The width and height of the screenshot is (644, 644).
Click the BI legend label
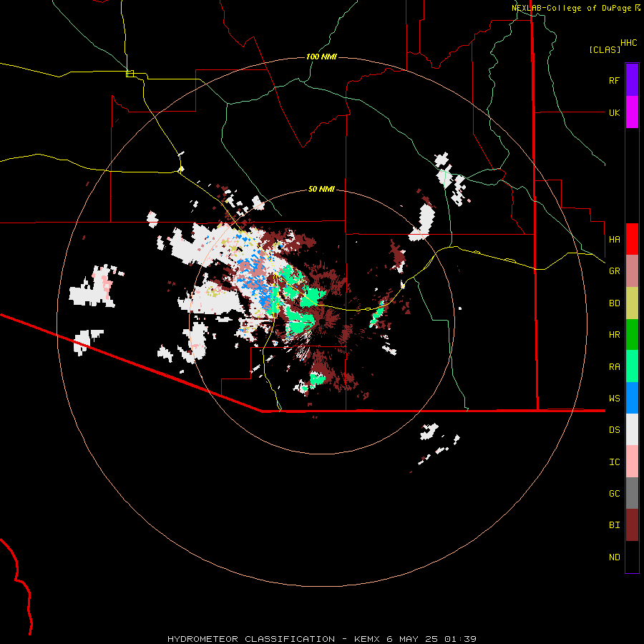click(x=614, y=525)
